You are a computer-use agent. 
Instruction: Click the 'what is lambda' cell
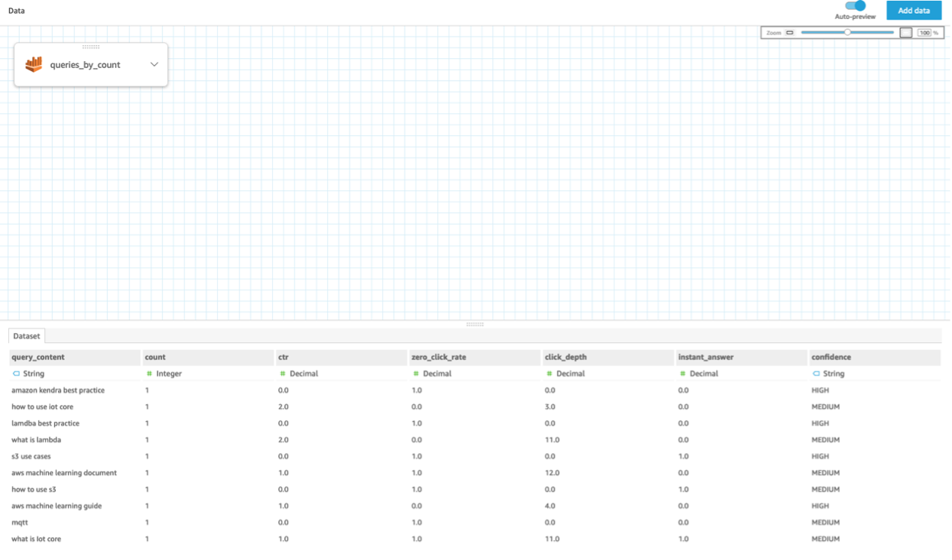[37, 440]
